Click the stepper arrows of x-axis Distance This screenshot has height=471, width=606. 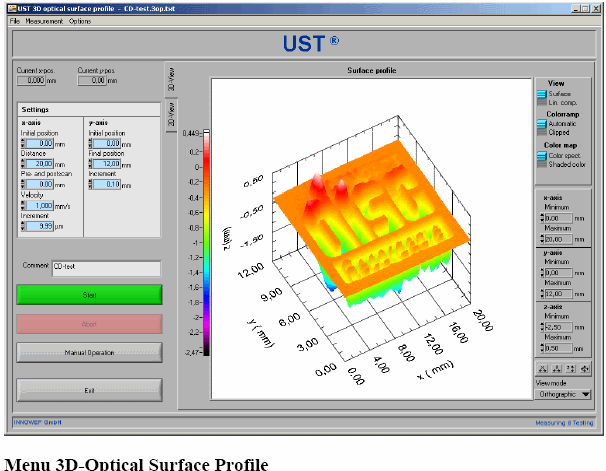pos(23,164)
